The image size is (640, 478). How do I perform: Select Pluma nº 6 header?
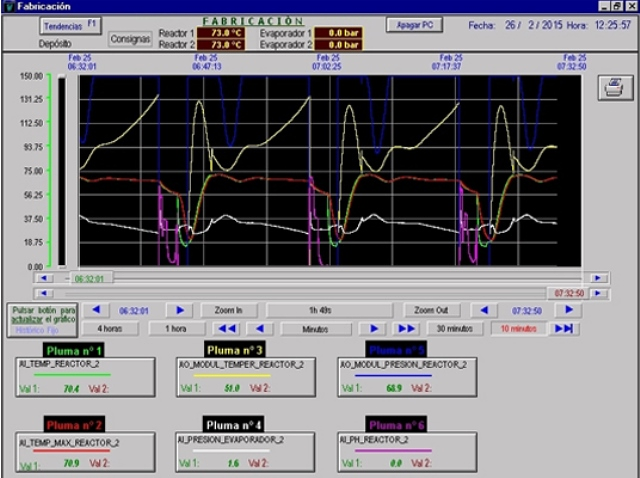point(396,425)
